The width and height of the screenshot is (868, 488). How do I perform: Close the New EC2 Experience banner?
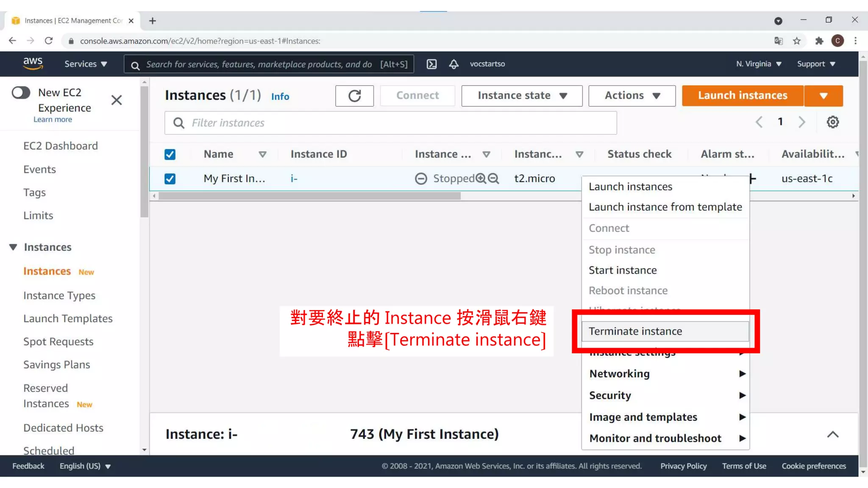tap(117, 100)
